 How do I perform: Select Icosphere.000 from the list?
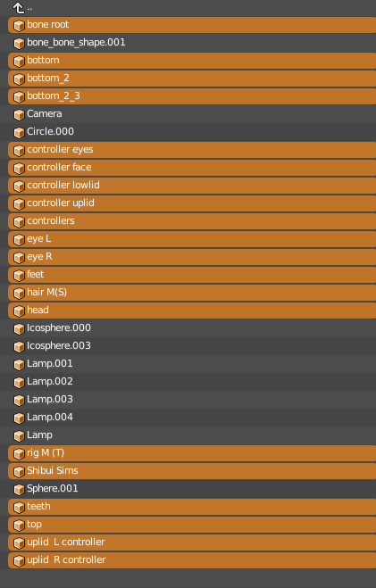coord(192,327)
